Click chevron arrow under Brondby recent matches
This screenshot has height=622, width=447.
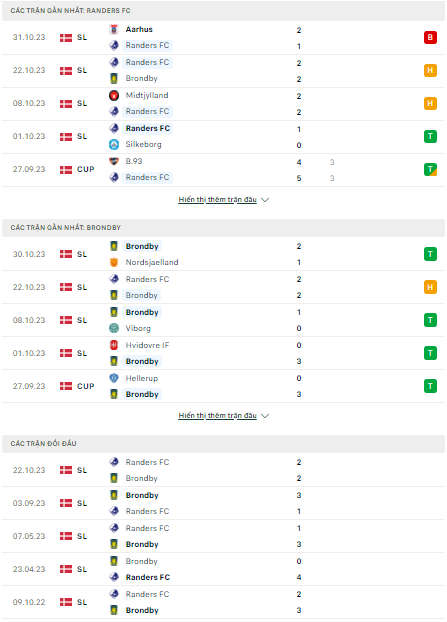265,416
